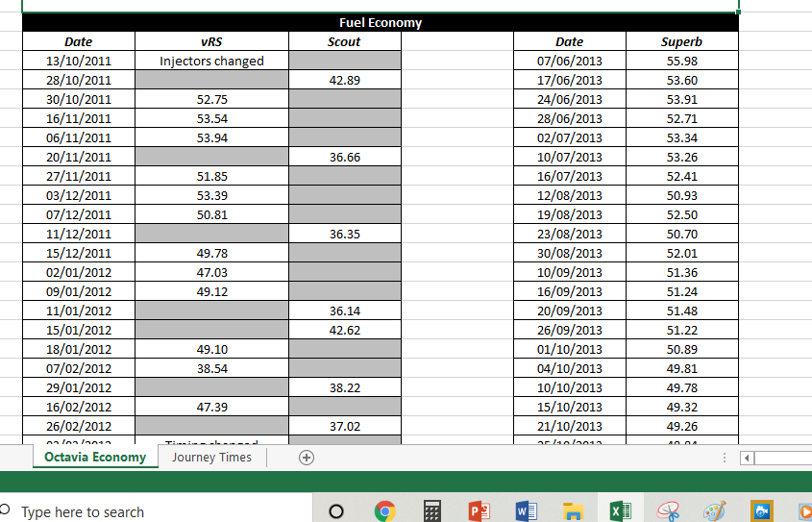The image size is (812, 522).
Task: Click the cell containing 53.39
Action: pos(211,195)
